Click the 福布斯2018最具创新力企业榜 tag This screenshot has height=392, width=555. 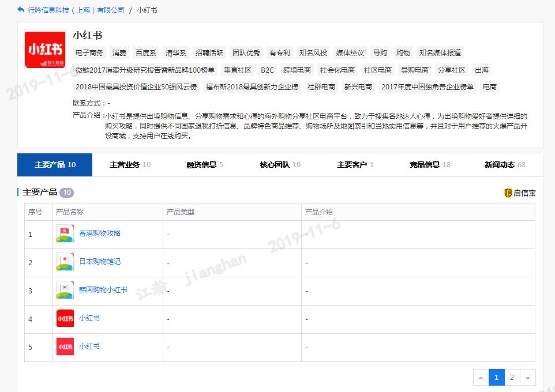252,86
